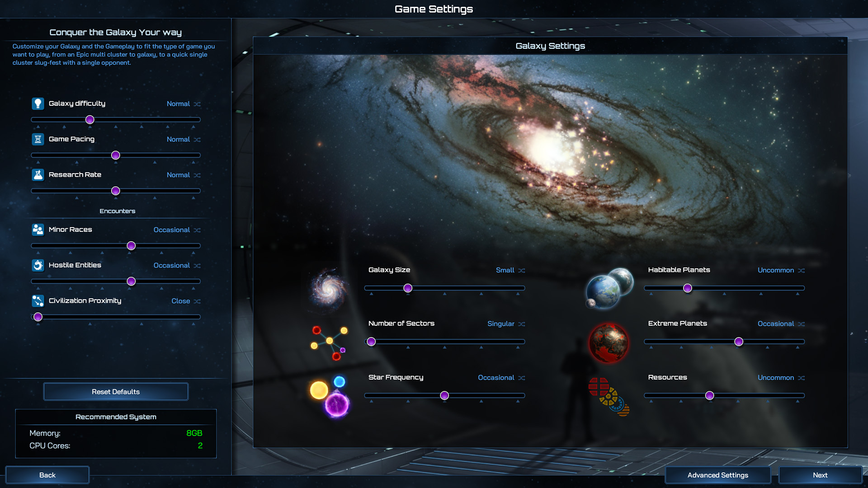Change Number of Sectors from Singular

pos(522,324)
